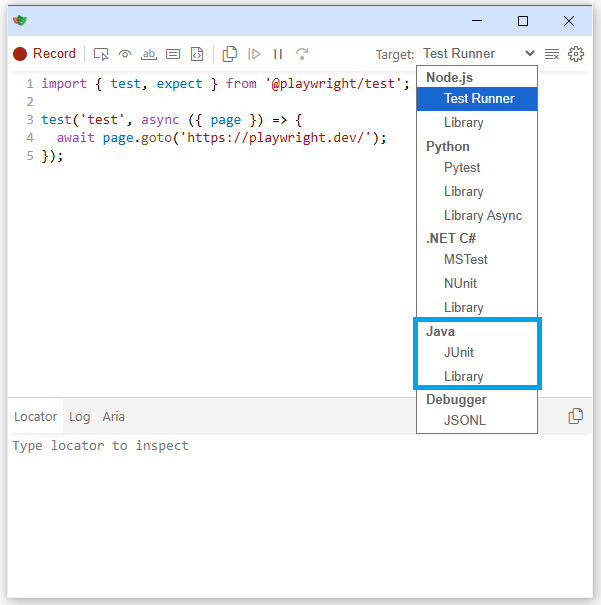Choose JSONL under Debugger
Screen dimensions: 601x605
[x=477, y=421]
